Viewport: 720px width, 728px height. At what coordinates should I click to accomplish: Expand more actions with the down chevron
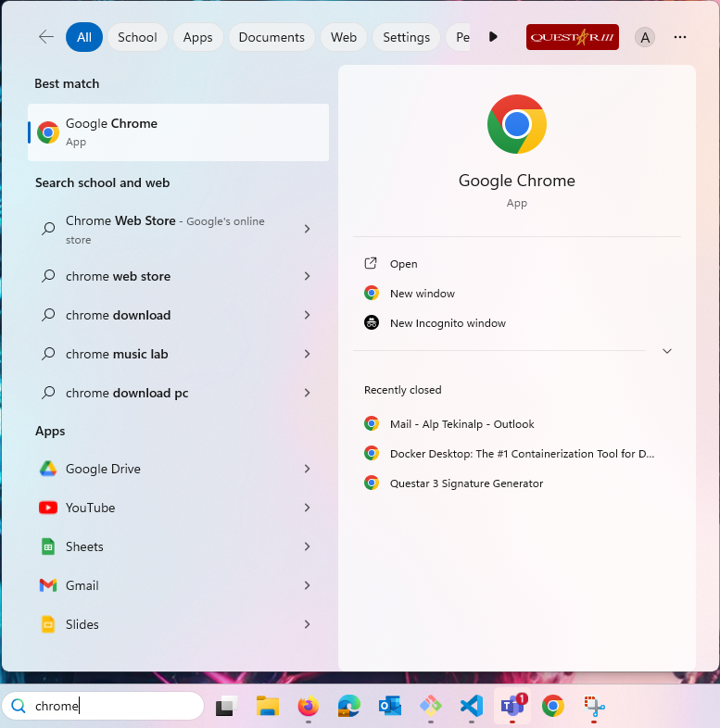tap(667, 351)
